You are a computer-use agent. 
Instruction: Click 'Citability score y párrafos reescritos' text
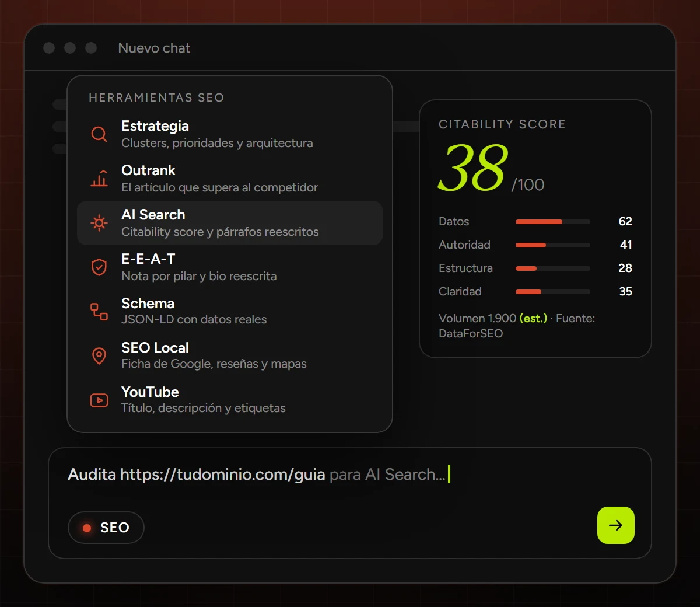tap(220, 232)
